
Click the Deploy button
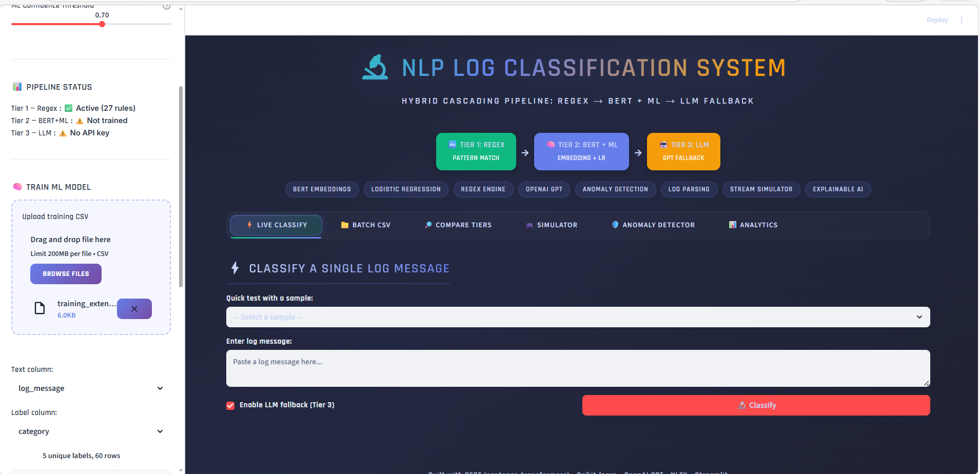point(937,20)
